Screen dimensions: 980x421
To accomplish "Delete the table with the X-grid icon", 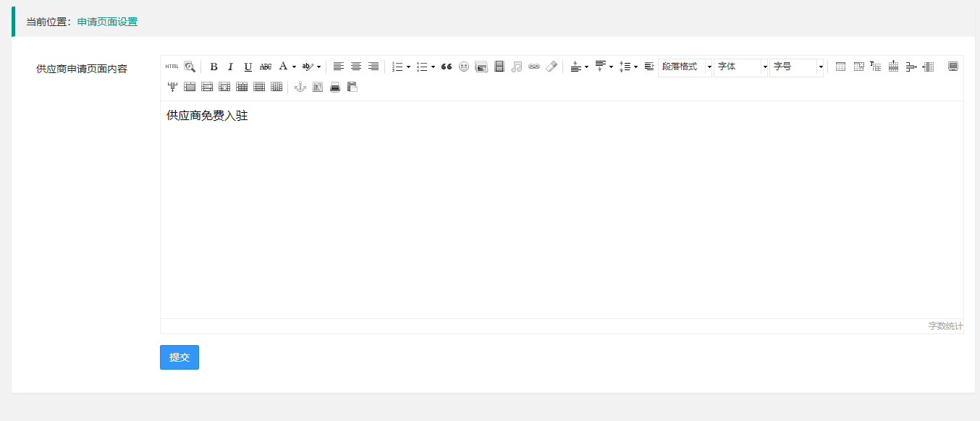I will (858, 67).
